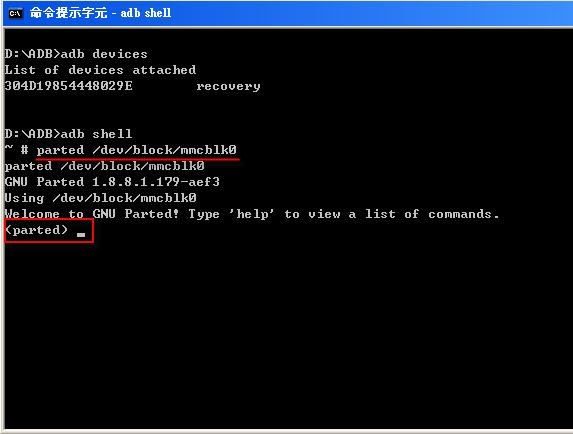Click the word 'commands.' at line end
This screenshot has width=573, height=434.
464,214
